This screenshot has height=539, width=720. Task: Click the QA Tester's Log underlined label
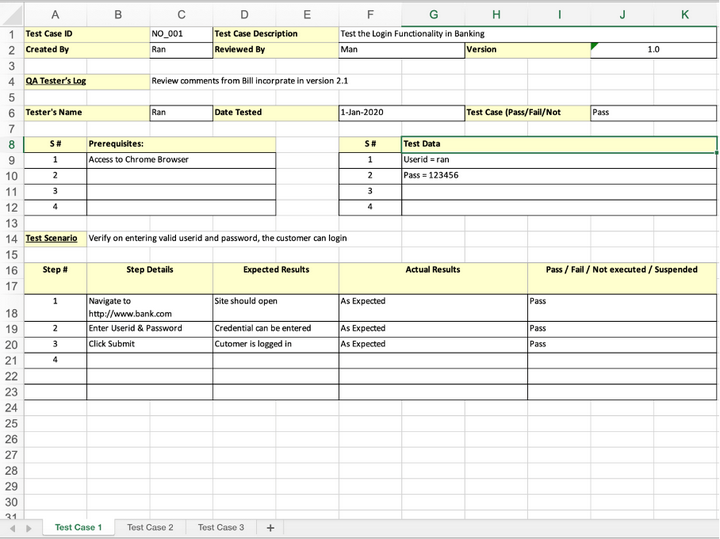pos(56,81)
